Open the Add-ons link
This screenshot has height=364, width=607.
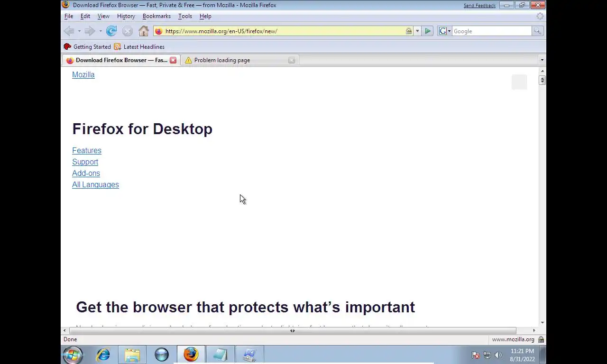[x=86, y=173]
